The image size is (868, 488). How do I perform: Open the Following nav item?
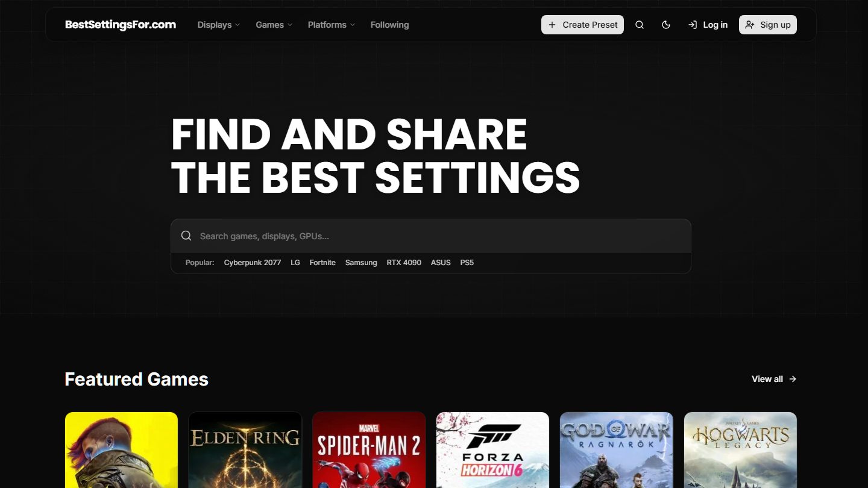[389, 25]
